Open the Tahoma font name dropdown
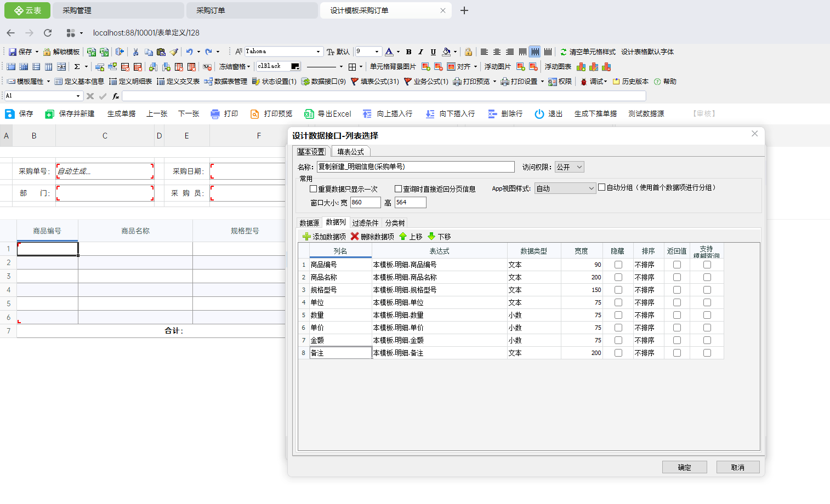830x504 pixels. 318,51
